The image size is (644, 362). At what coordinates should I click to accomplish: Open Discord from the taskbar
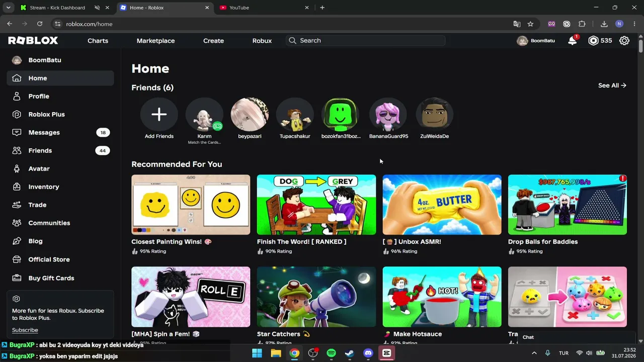pos(368,353)
